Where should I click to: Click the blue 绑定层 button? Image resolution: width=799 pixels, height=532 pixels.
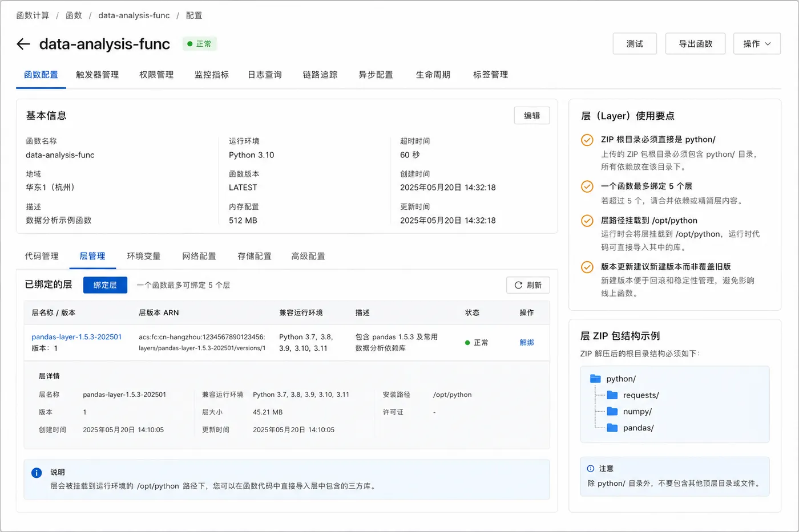click(105, 285)
